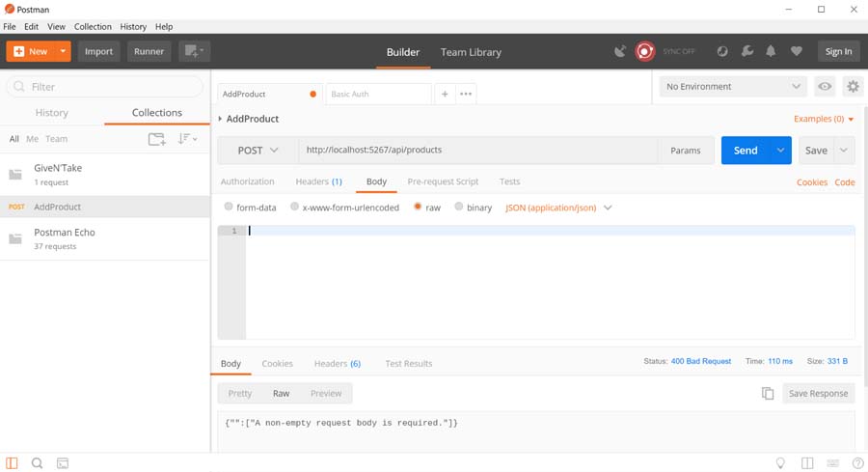Open No Environment dropdown

point(732,87)
